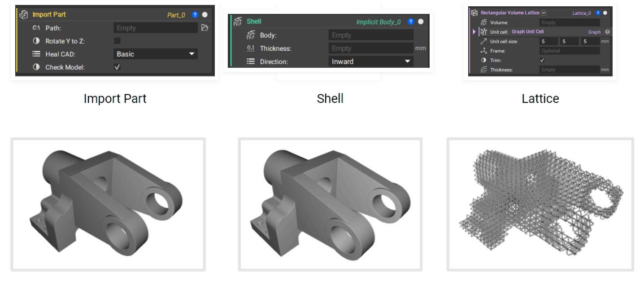Select the imported part preview image
This screenshot has width=644, height=281.
(108, 204)
